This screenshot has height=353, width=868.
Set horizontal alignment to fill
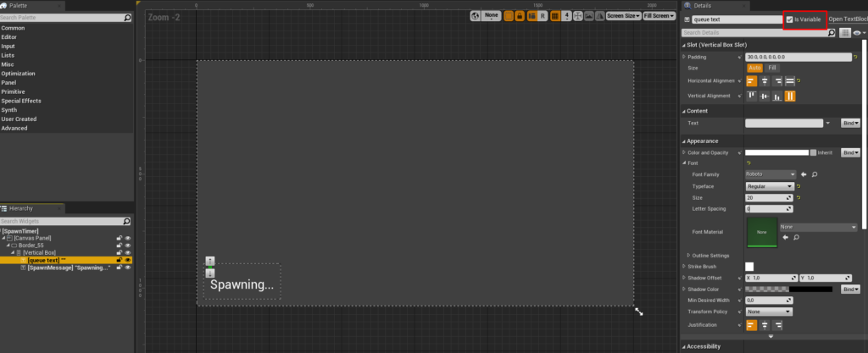point(790,81)
